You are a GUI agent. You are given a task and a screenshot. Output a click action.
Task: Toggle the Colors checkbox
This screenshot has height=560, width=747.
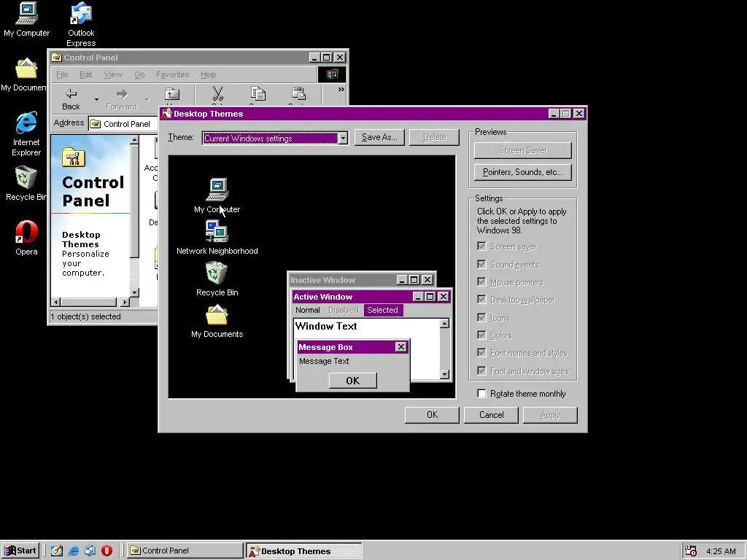pyautogui.click(x=481, y=335)
